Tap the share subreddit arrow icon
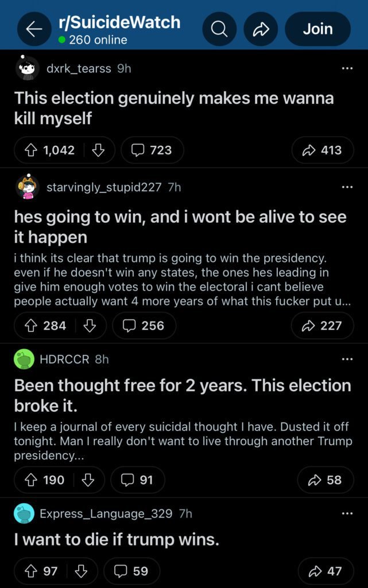The height and width of the screenshot is (588, 368). pos(261,29)
